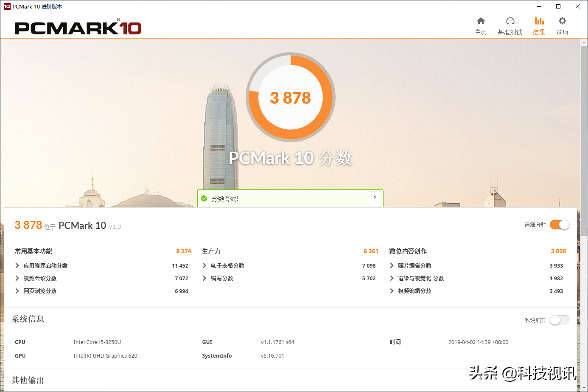
Task: Expand the 视频会议分数 row
Action: click(17, 278)
